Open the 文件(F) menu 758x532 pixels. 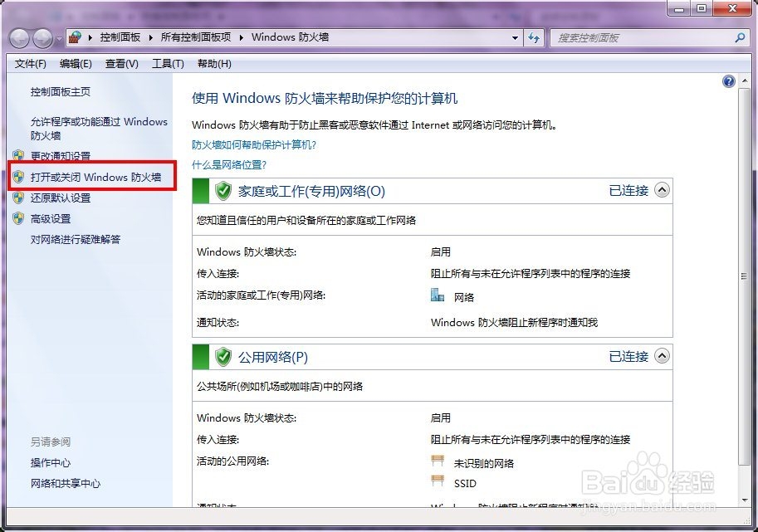point(31,64)
